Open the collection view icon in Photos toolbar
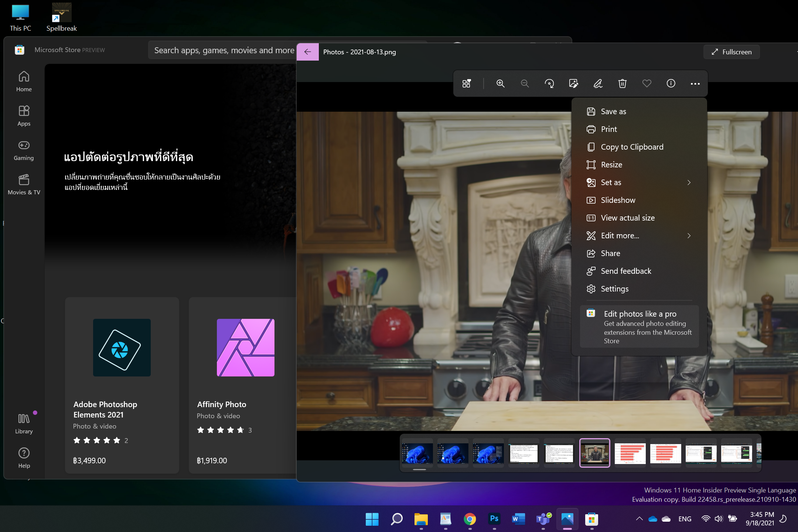Viewport: 798px width, 532px height. pos(467,83)
